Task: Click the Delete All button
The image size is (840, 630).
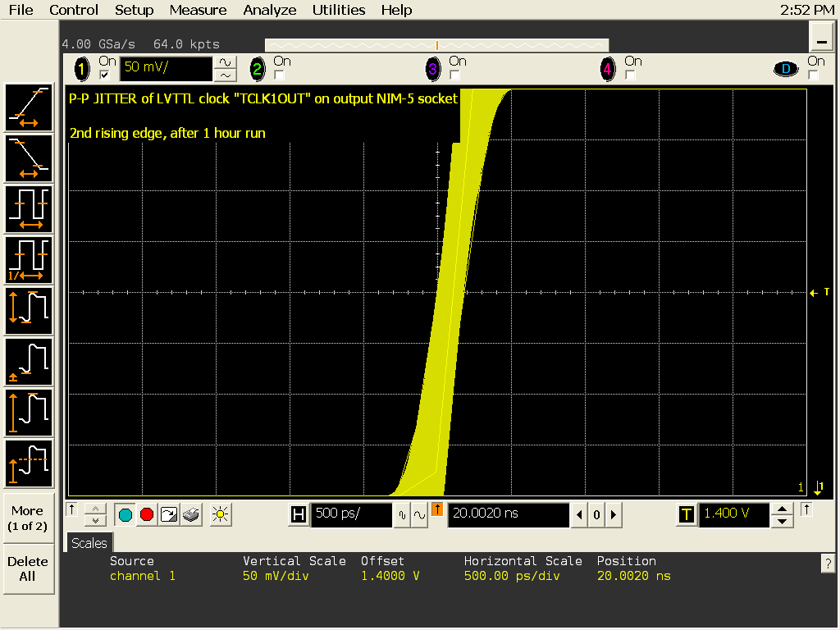Action: point(28,568)
